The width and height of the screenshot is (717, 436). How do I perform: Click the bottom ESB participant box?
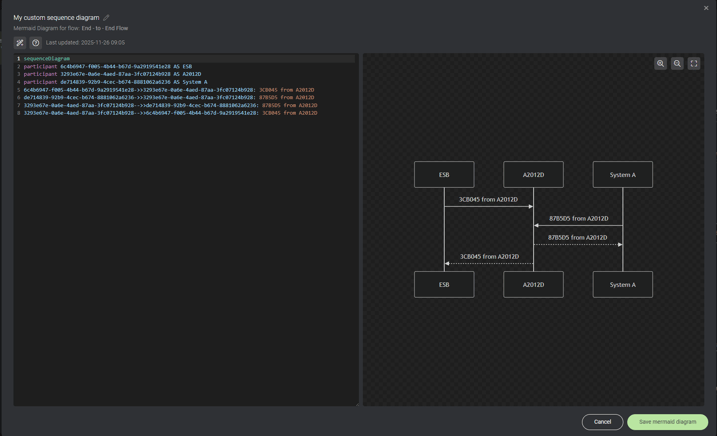[444, 285]
